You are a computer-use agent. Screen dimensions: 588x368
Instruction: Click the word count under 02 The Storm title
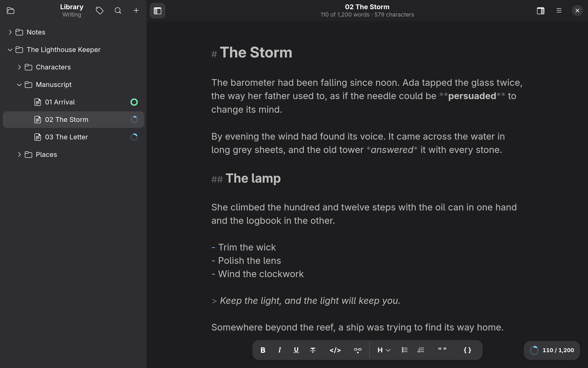pos(367,14)
